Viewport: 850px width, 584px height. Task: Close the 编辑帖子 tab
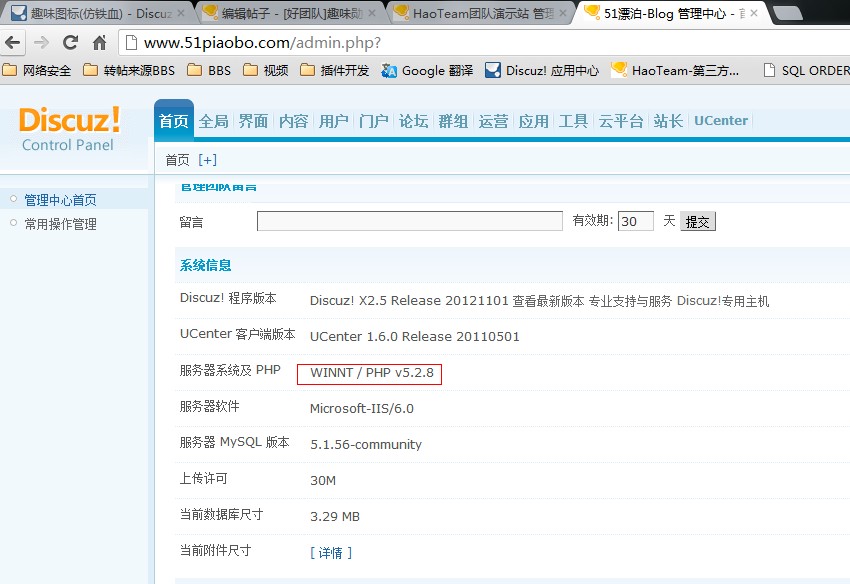click(x=372, y=13)
